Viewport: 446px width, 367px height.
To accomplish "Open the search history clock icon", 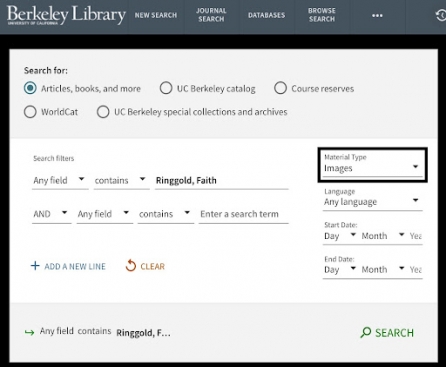I will (441, 15).
